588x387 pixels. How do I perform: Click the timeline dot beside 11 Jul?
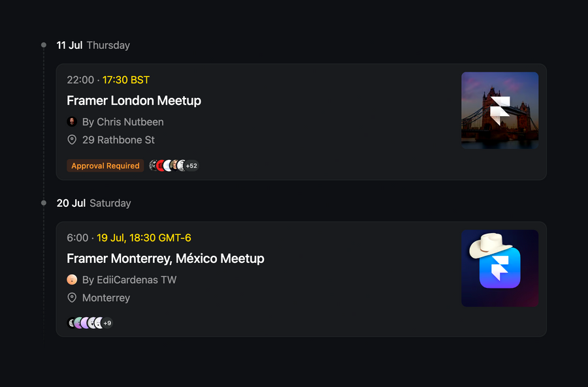click(x=44, y=45)
